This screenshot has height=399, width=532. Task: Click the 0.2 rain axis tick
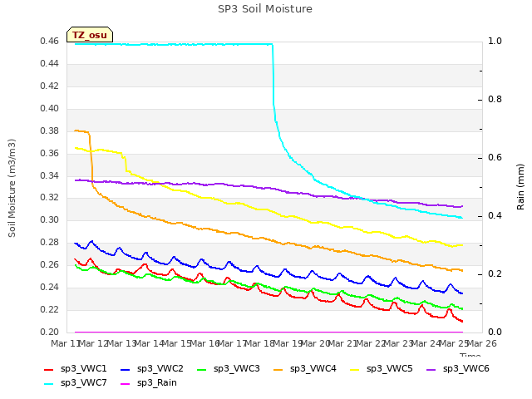pyautogui.click(x=495, y=274)
